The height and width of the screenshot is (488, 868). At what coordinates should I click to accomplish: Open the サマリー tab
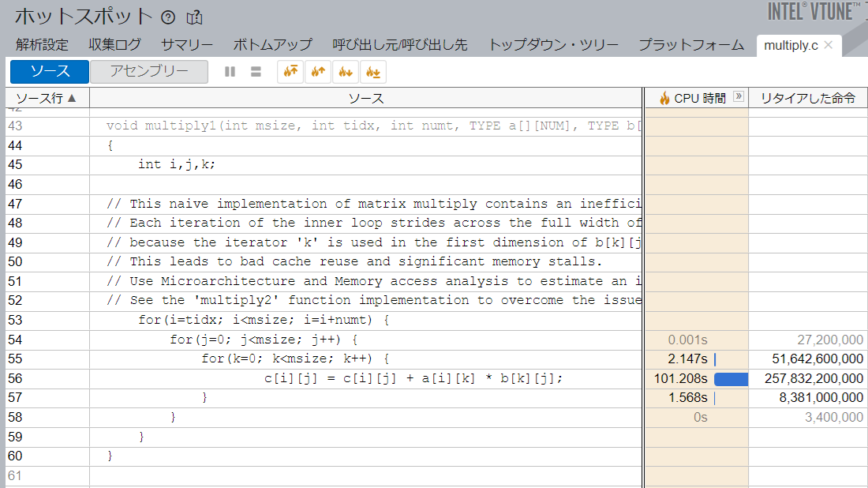tap(187, 45)
